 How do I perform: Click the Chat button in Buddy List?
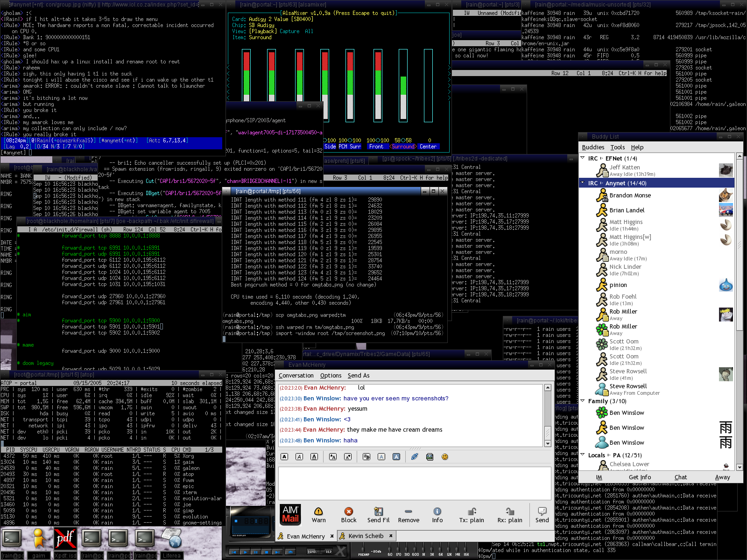click(681, 477)
